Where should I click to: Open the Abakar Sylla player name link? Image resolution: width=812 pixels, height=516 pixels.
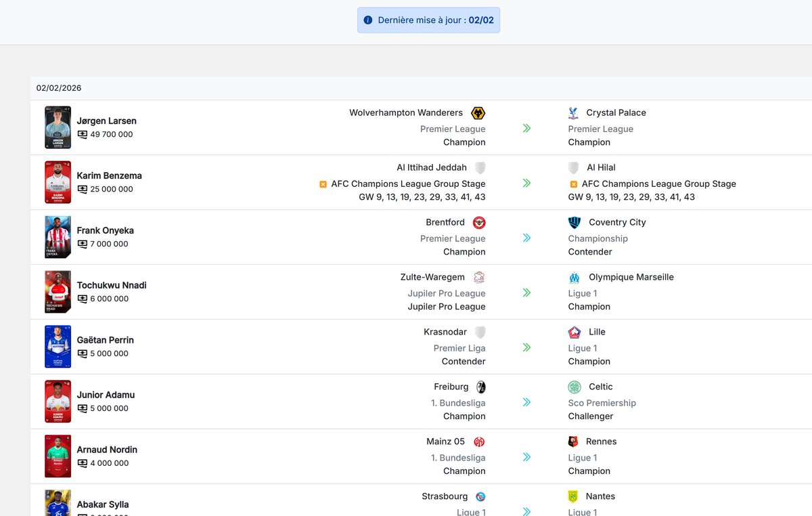pyautogui.click(x=103, y=505)
